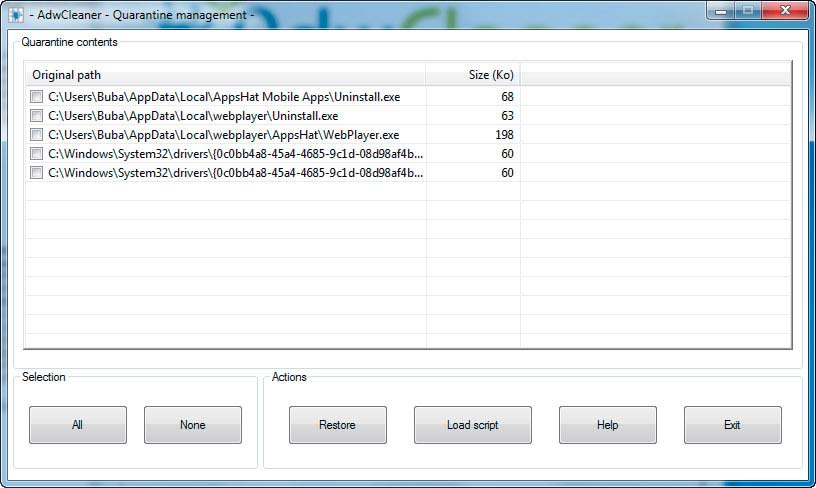Tick checkbox of first System32 drivers entry
This screenshot has width=816, height=488.
pos(36,153)
